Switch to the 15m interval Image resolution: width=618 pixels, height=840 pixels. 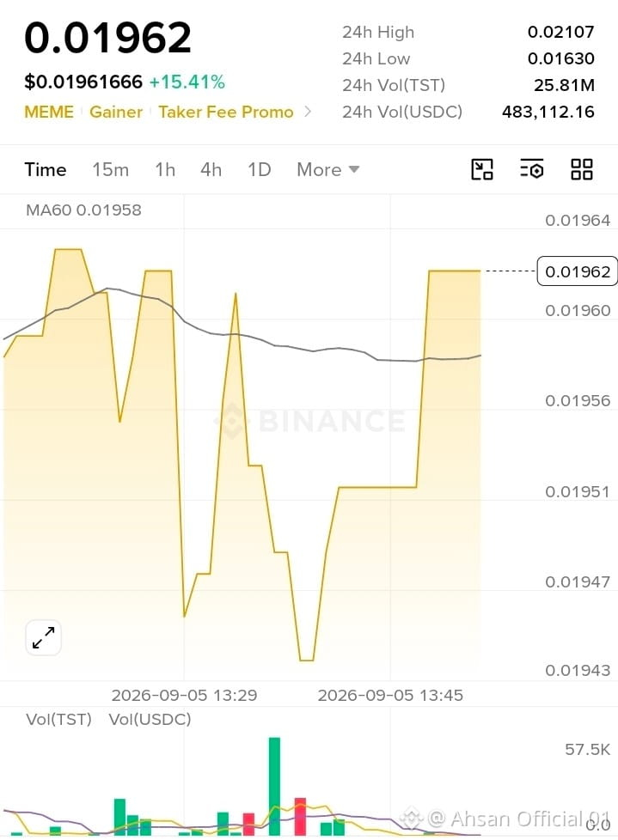[x=110, y=170]
